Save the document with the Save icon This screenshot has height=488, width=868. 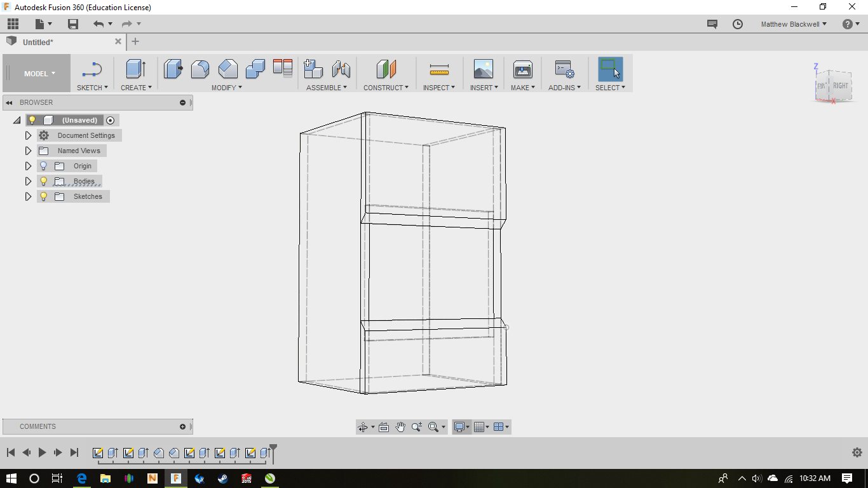click(73, 24)
